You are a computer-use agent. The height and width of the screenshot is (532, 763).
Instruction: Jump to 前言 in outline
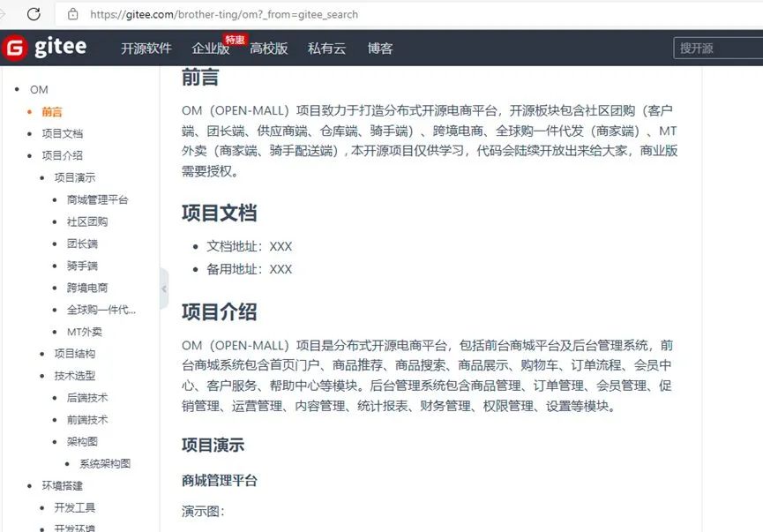click(52, 112)
